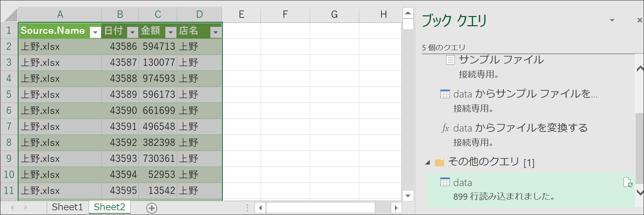Open the Source.Name column filter dropdown
The height and width of the screenshot is (215, 644).
pyautogui.click(x=95, y=32)
